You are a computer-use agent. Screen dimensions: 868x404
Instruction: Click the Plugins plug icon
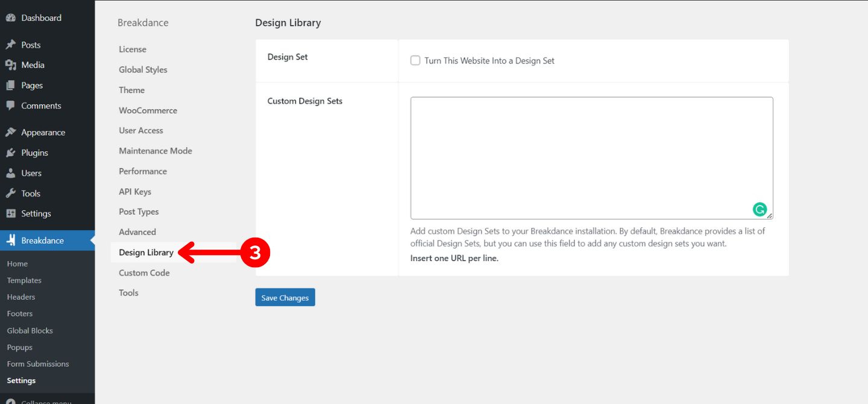point(11,153)
